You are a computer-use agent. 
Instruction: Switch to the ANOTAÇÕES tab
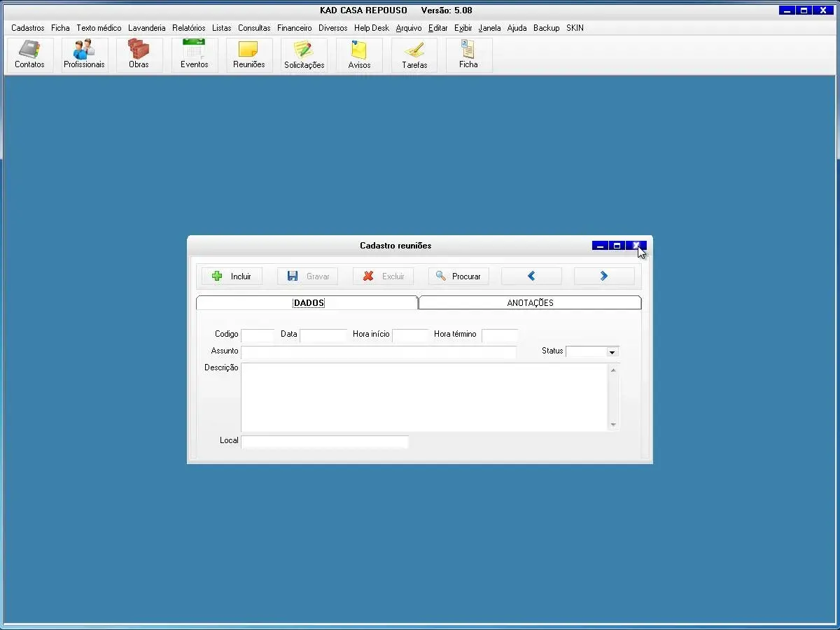[530, 303]
